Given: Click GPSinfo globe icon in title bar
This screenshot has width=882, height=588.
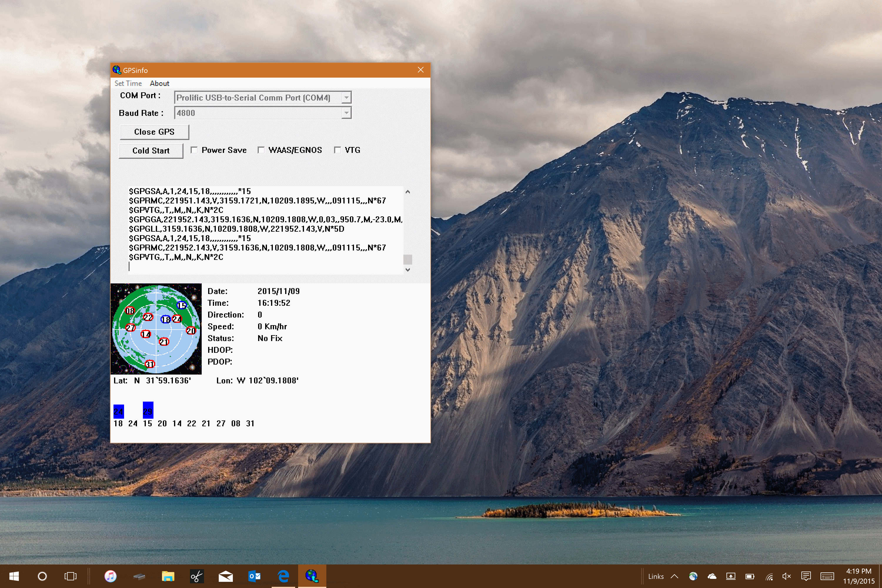Looking at the screenshot, I should (117, 70).
